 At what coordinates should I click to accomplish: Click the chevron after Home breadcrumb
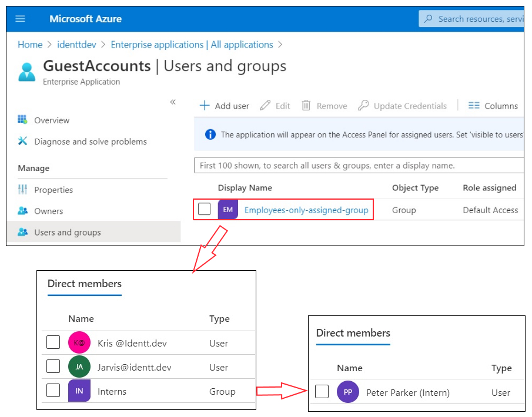click(x=50, y=45)
